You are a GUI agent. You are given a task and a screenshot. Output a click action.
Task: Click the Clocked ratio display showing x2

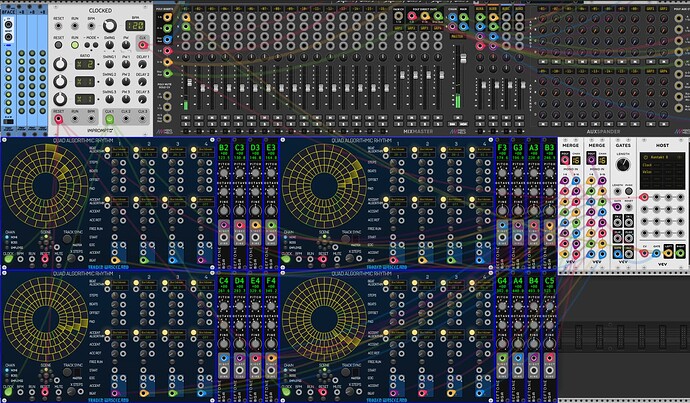[84, 64]
